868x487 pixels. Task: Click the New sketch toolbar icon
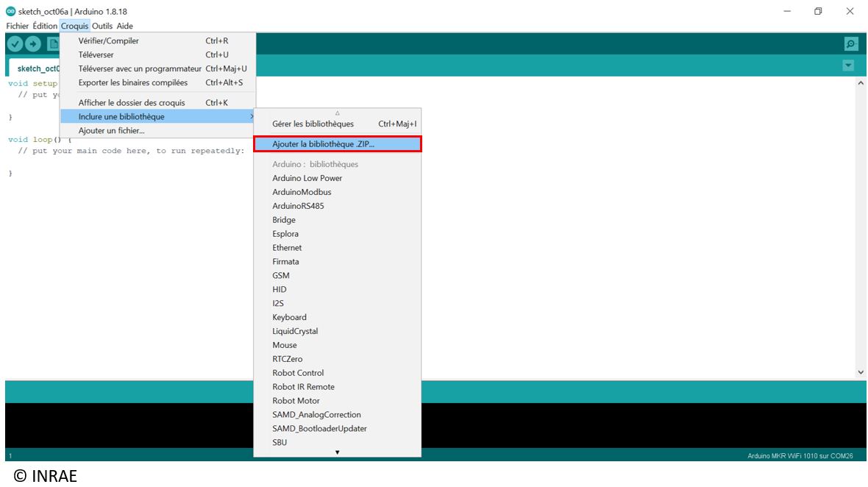pos(53,44)
